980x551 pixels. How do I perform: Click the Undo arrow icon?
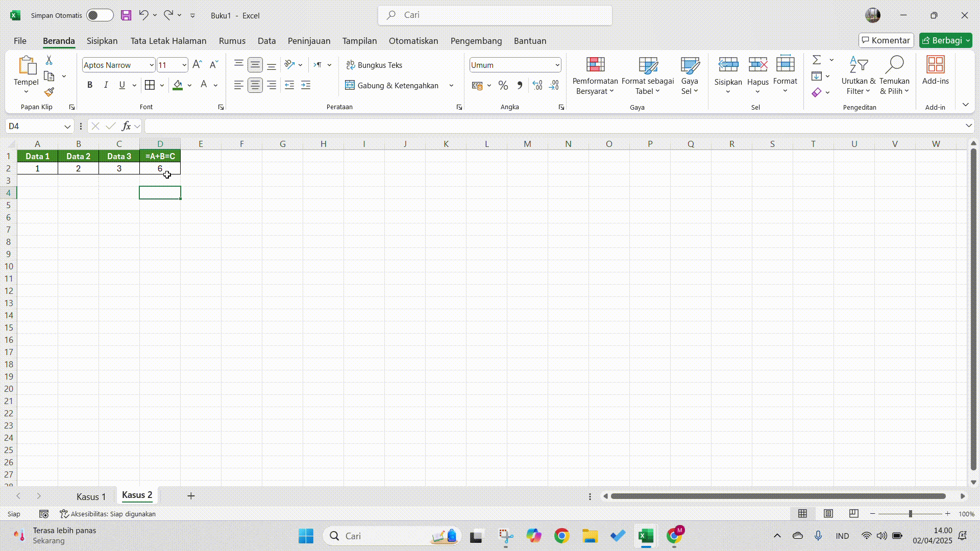point(144,15)
